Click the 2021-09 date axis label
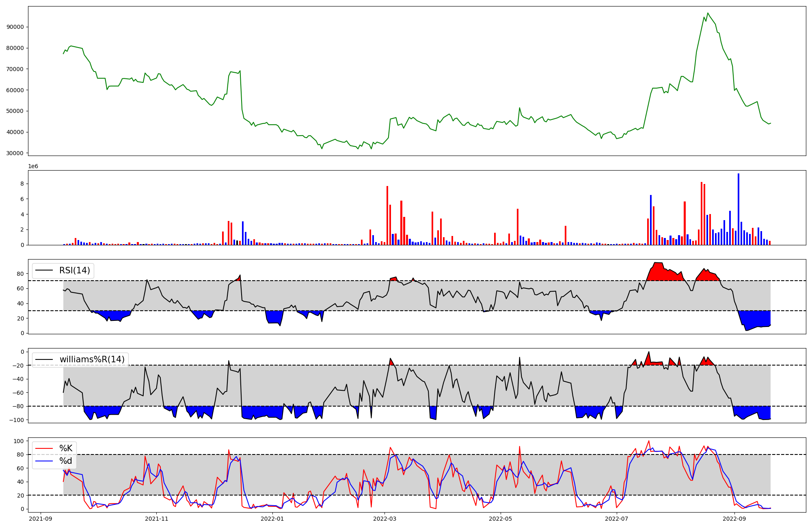 coord(41,519)
